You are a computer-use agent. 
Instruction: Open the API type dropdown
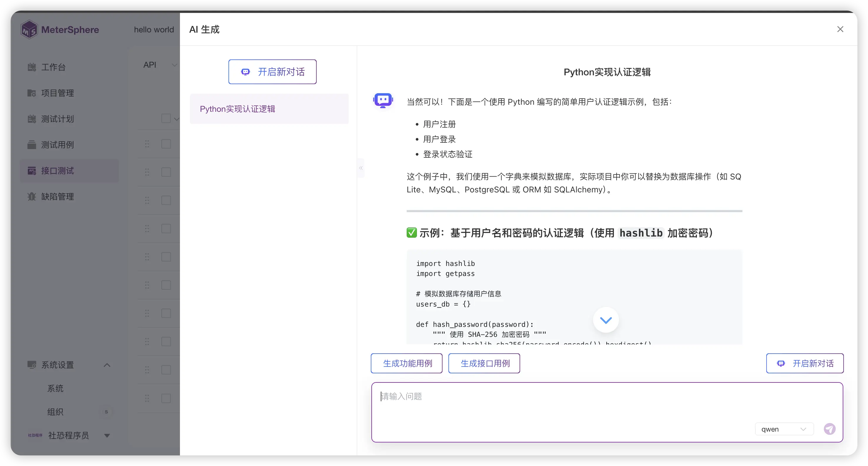click(x=160, y=65)
